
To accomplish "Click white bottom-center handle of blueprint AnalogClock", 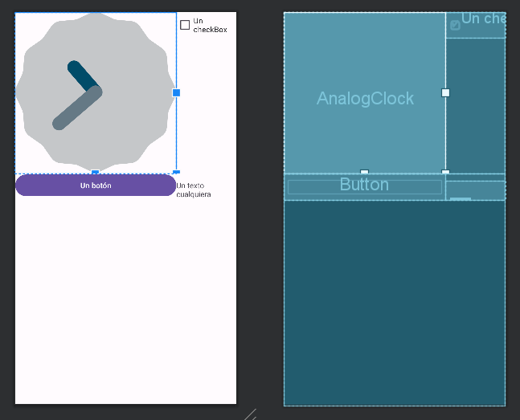I will [x=364, y=172].
